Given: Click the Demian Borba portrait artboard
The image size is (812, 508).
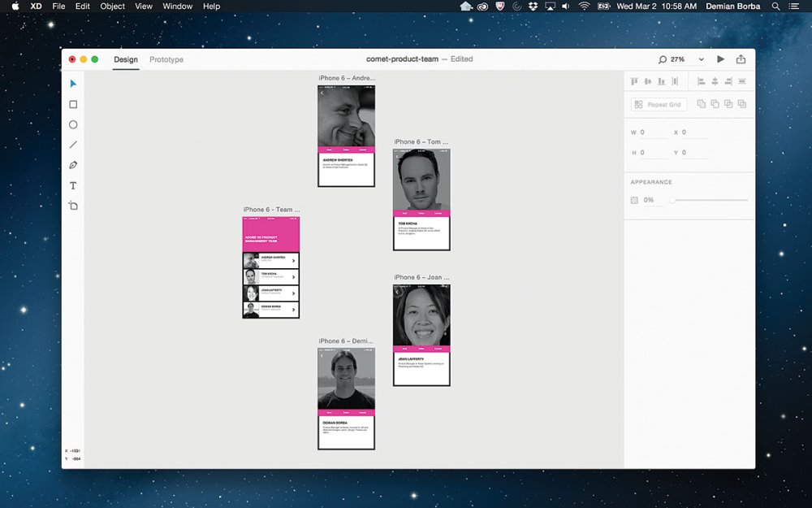Looking at the screenshot, I should [347, 398].
